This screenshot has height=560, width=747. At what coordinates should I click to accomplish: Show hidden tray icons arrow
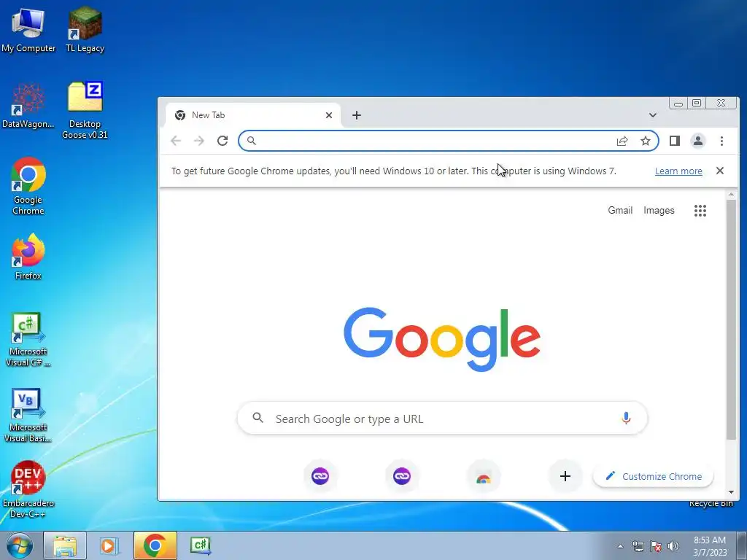pos(620,546)
